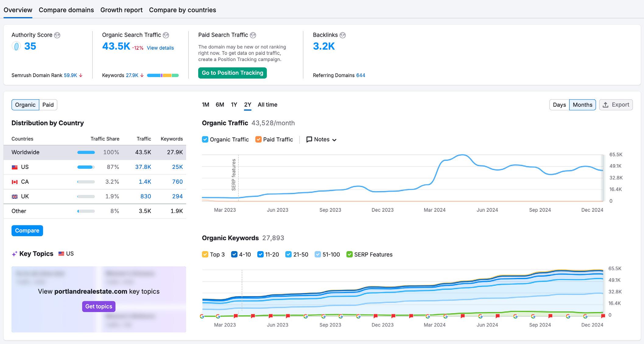
Task: Click the globe icon beside Organic Search Traffic
Action: (x=166, y=35)
